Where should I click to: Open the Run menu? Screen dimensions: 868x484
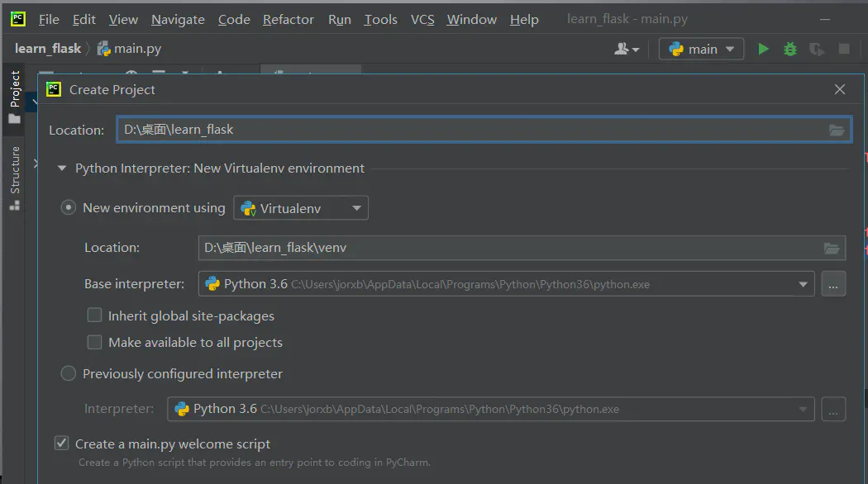tap(339, 19)
